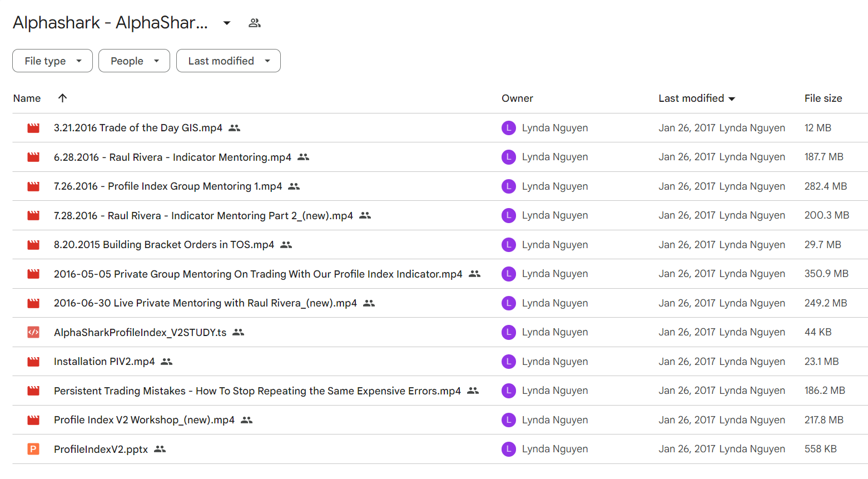Image resolution: width=868 pixels, height=479 pixels.
Task: Click the video icon for Persistent Trading Mistakes file
Action: pos(33,391)
